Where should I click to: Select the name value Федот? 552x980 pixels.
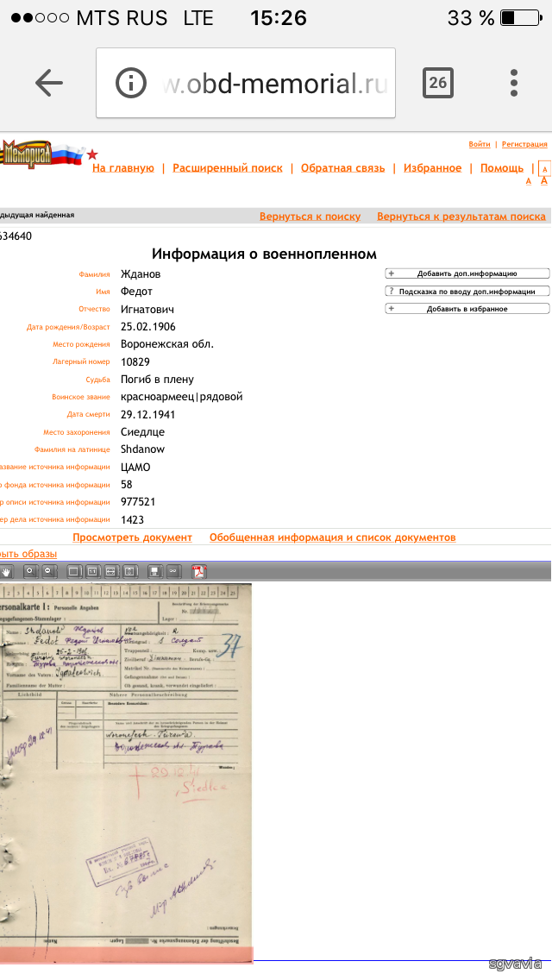[x=136, y=292]
